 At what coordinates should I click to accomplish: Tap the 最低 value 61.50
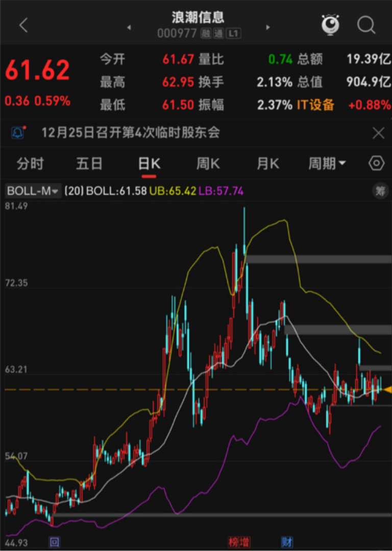tap(178, 105)
